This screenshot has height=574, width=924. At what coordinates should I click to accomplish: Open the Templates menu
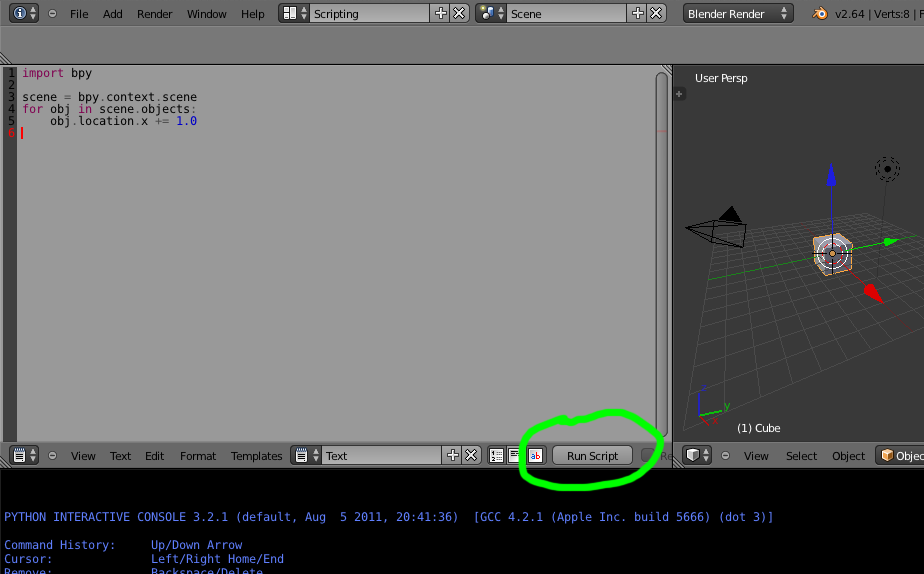pyautogui.click(x=256, y=456)
